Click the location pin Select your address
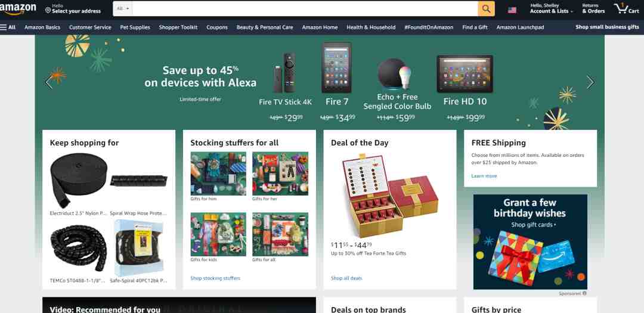This screenshot has height=313, width=644. [x=73, y=8]
